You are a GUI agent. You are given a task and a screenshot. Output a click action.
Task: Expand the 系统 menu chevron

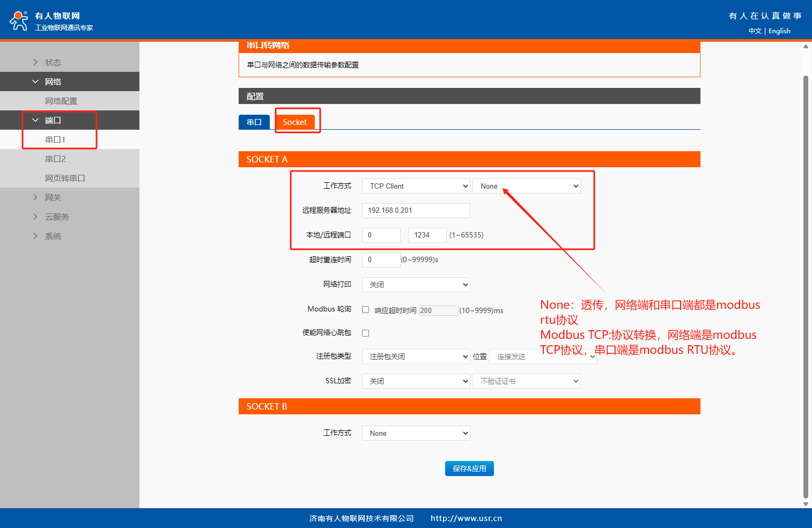click(35, 236)
